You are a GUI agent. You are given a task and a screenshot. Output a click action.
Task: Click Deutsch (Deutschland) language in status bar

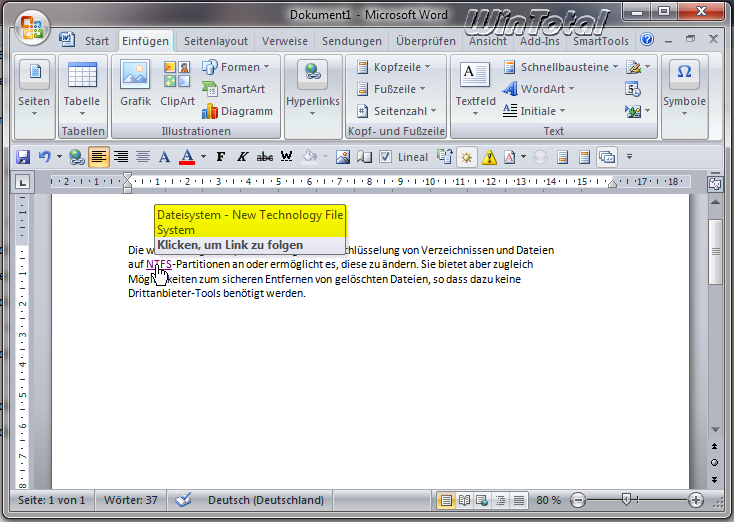[265, 500]
